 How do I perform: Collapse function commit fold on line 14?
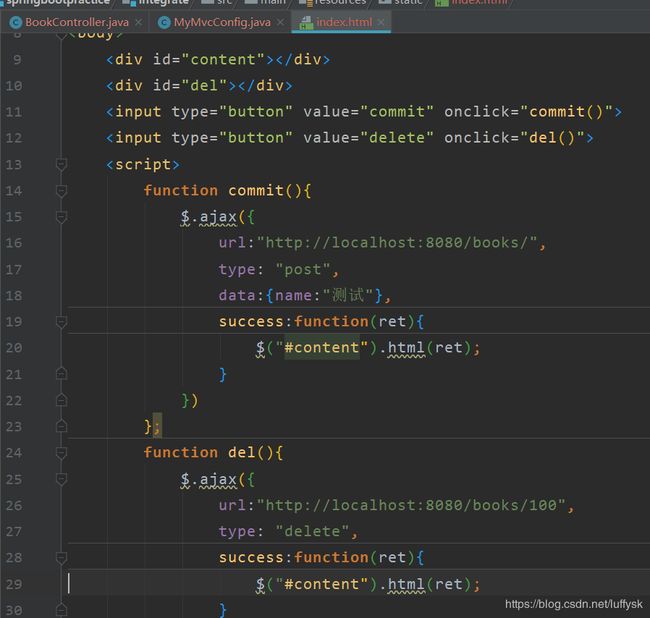61,191
